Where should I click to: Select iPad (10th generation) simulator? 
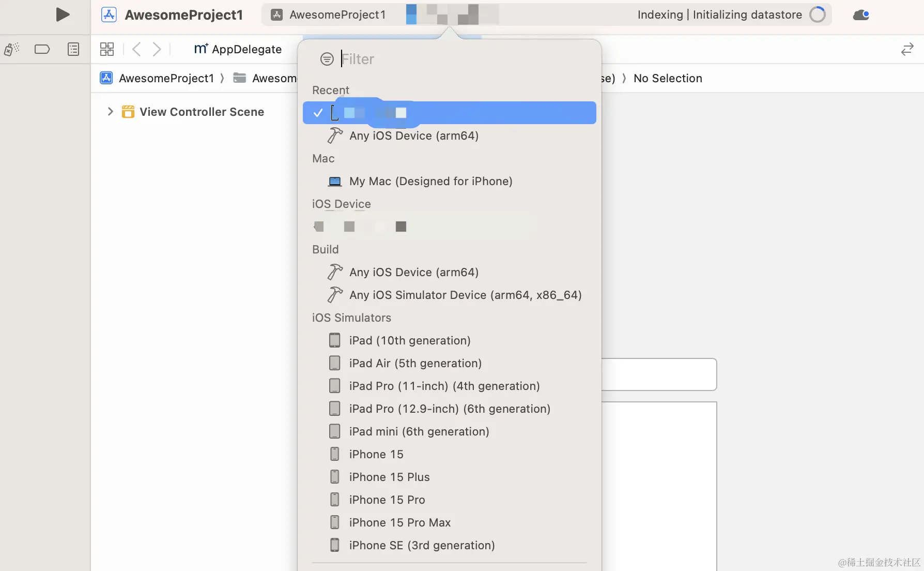[449, 340]
